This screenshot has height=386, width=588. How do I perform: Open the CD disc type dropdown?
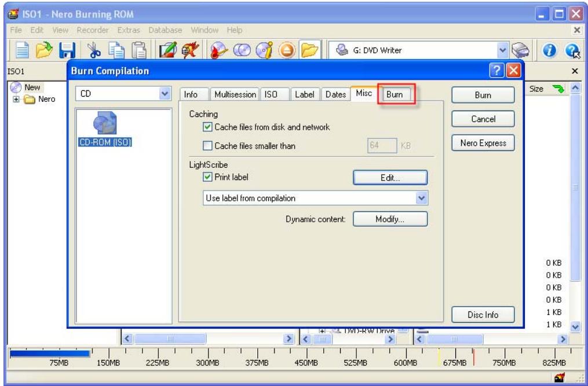tap(165, 94)
